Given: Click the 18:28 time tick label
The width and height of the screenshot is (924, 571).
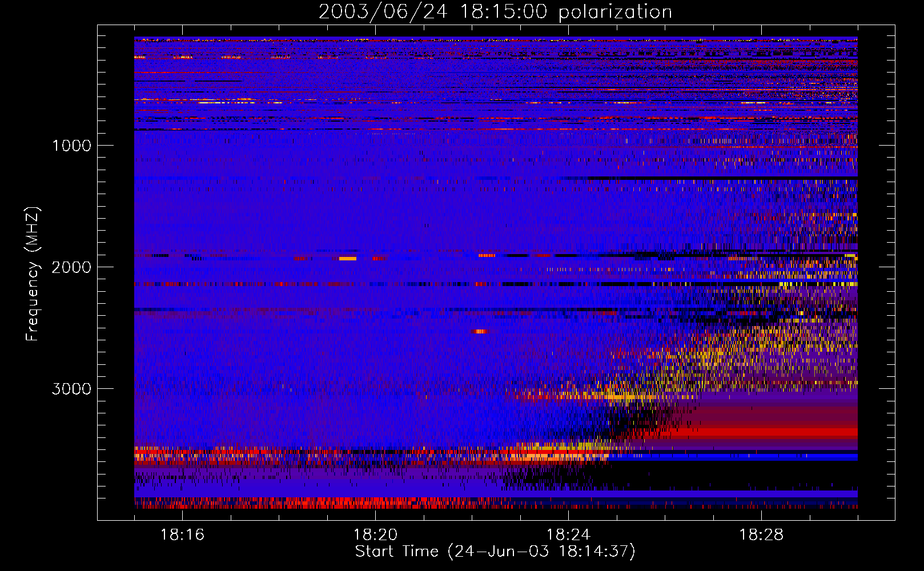Looking at the screenshot, I should (x=761, y=535).
